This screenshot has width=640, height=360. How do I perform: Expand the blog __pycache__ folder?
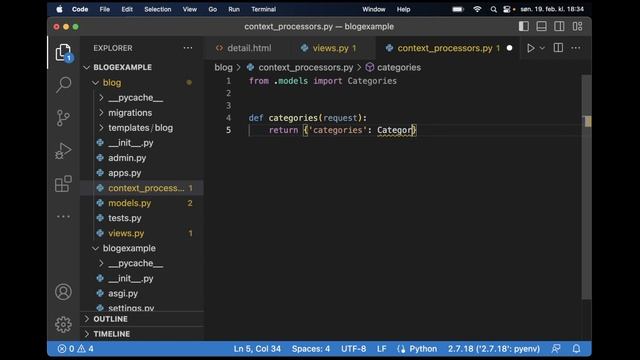(101, 98)
